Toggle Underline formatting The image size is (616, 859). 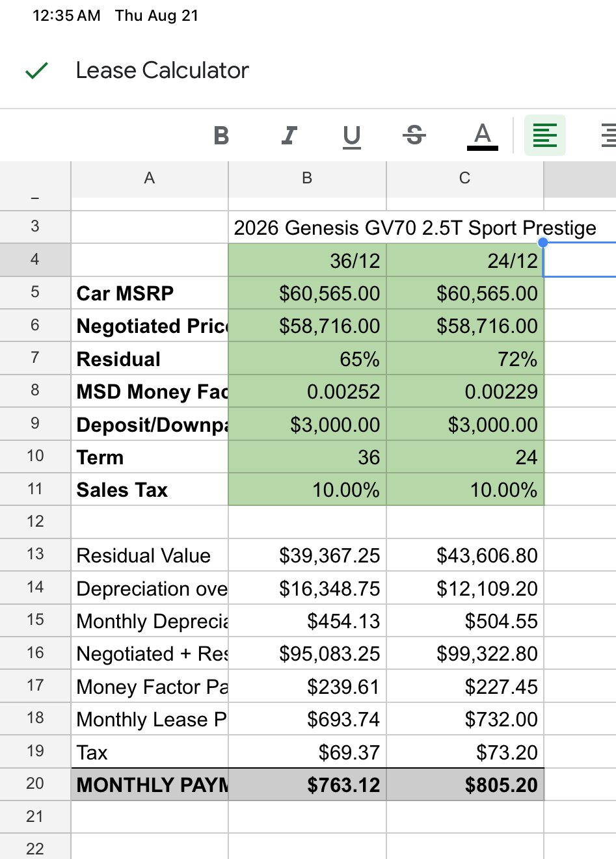(x=352, y=136)
